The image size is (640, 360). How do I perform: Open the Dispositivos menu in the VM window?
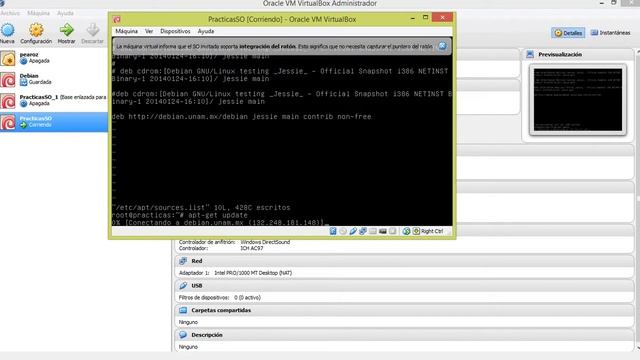[175, 31]
